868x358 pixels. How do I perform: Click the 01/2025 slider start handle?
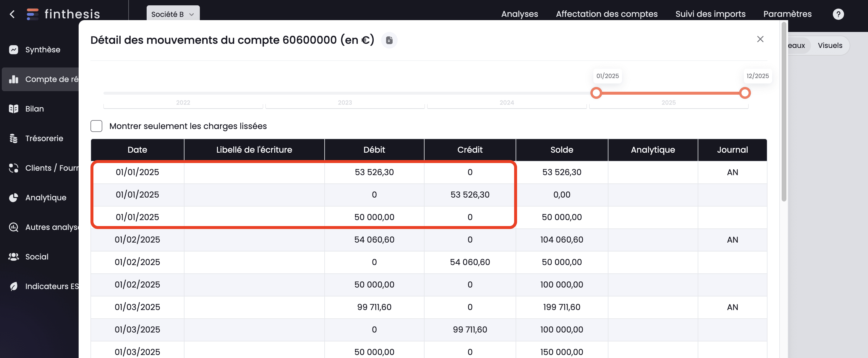click(x=596, y=93)
